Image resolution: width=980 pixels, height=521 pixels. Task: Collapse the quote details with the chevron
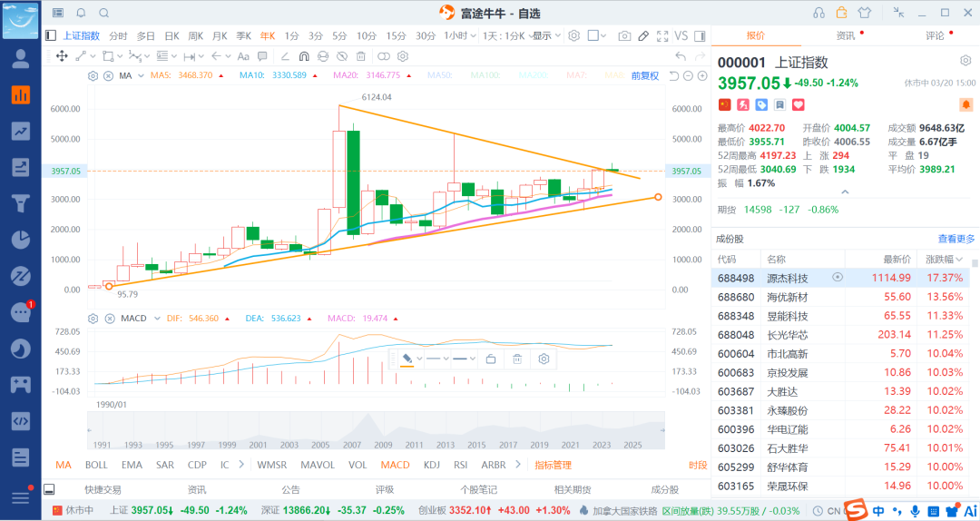[x=845, y=192]
